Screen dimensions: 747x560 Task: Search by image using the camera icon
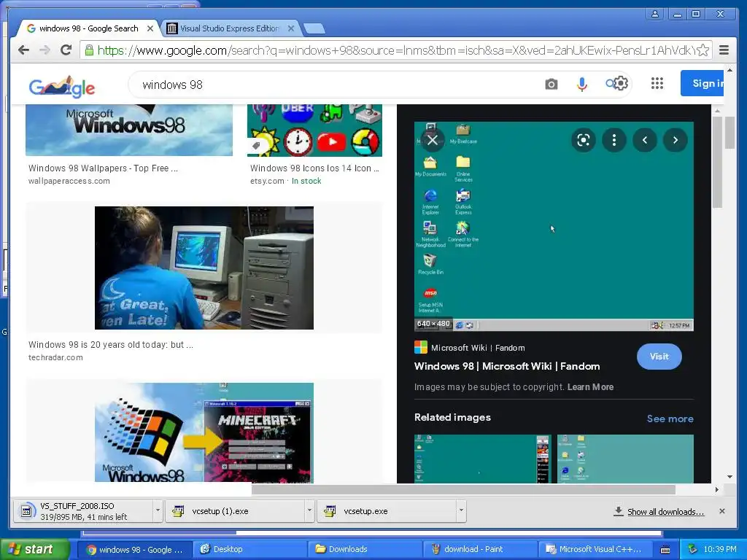coord(551,85)
